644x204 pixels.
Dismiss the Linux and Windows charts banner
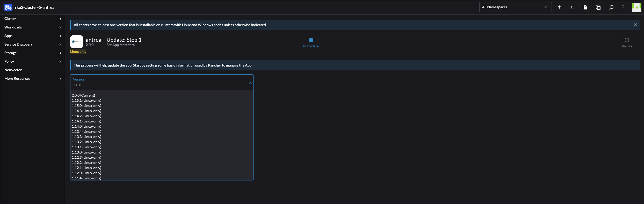(635, 25)
